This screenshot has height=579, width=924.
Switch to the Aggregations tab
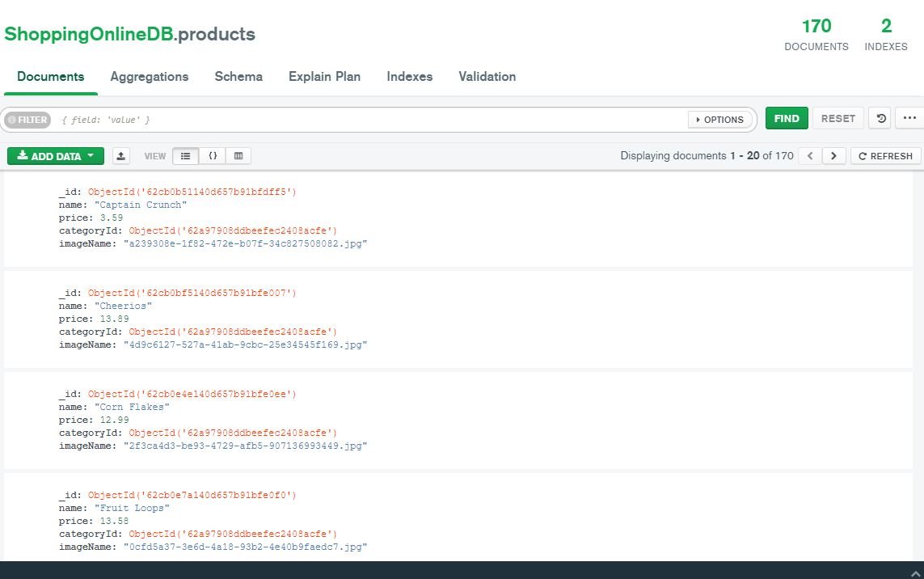coord(149,77)
